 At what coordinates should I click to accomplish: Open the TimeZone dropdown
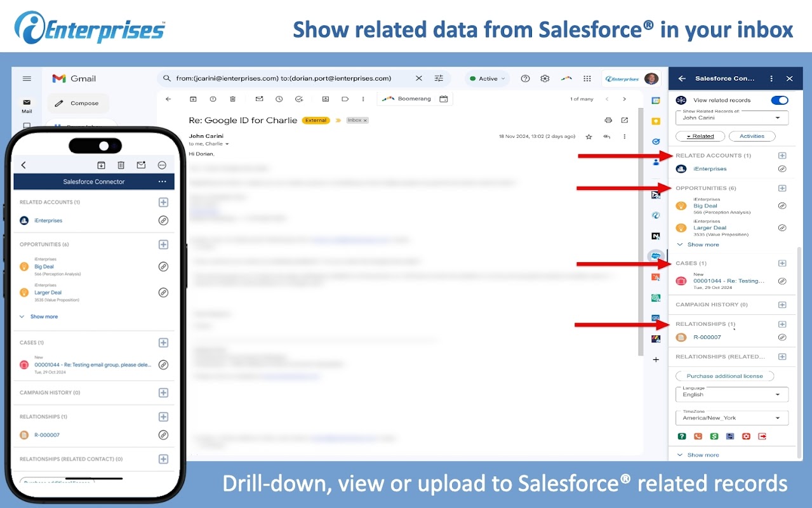point(732,417)
